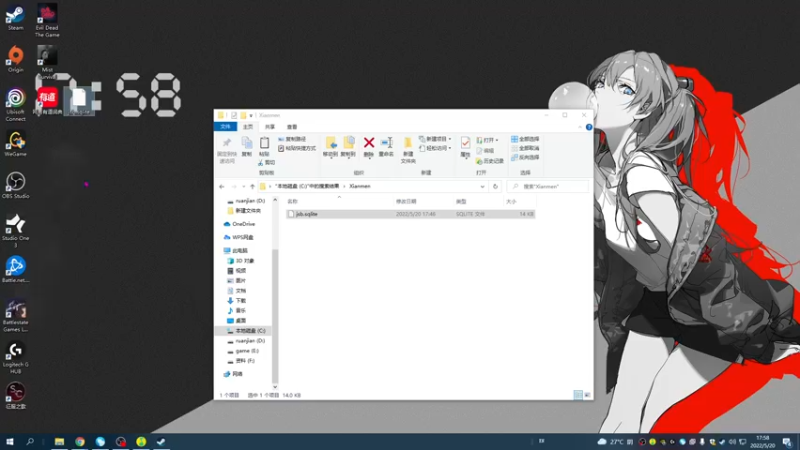Image resolution: width=800 pixels, height=450 pixels.
Task: Click Select all (全部选择) in ribbon
Action: (526, 139)
